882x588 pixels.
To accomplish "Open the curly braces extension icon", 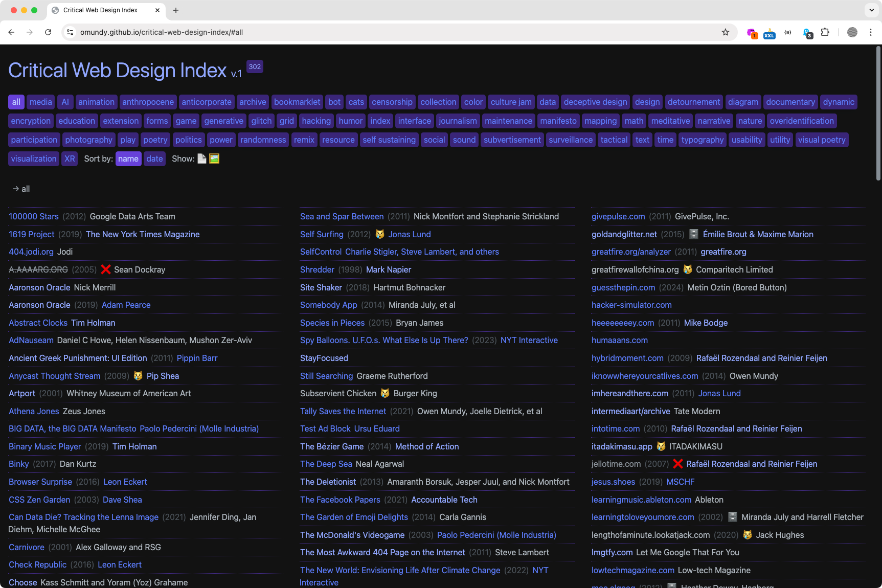I will (x=788, y=32).
